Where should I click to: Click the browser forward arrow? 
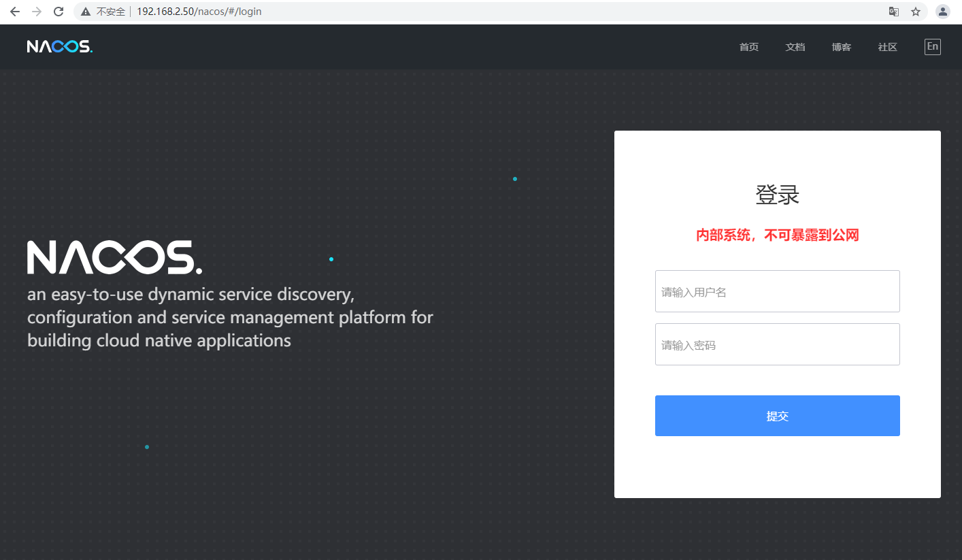click(x=37, y=12)
